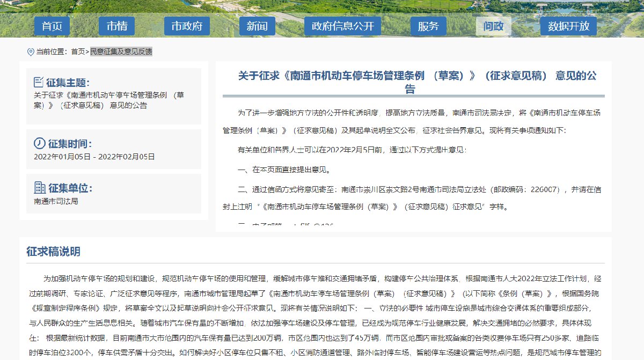Image resolution: width=644 pixels, height=360 pixels.
Task: Open the 数据开放 menu item
Action: click(568, 26)
